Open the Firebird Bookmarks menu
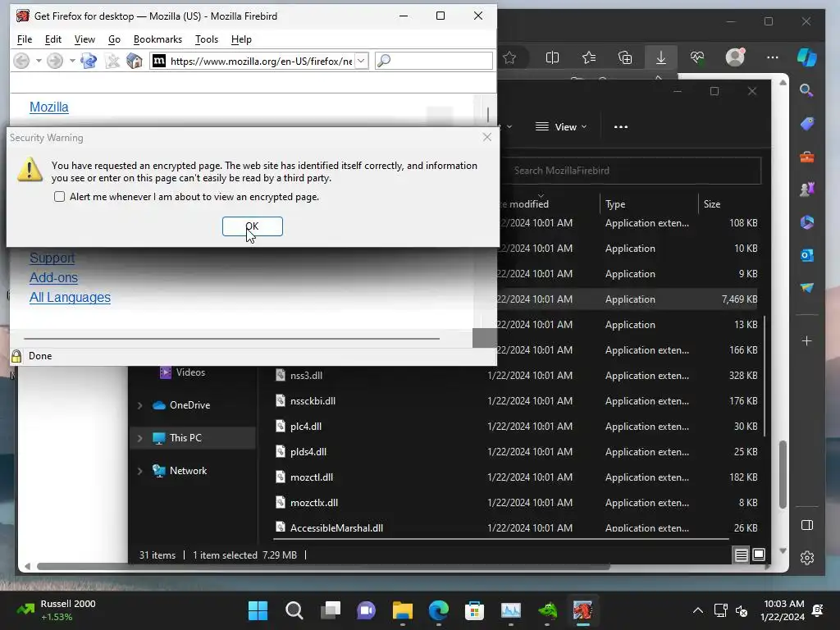840x630 pixels. click(x=157, y=39)
